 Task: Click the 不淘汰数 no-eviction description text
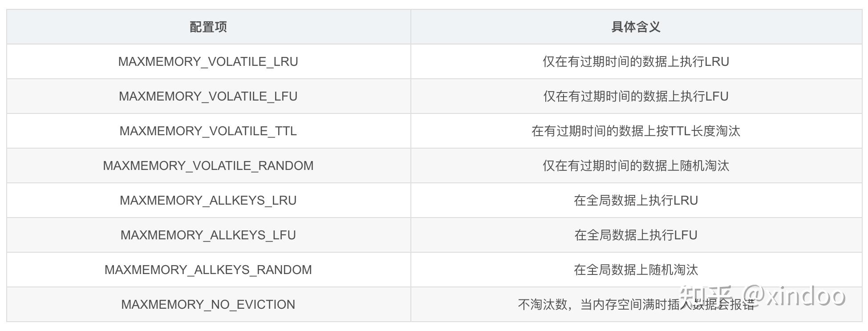tap(636, 304)
